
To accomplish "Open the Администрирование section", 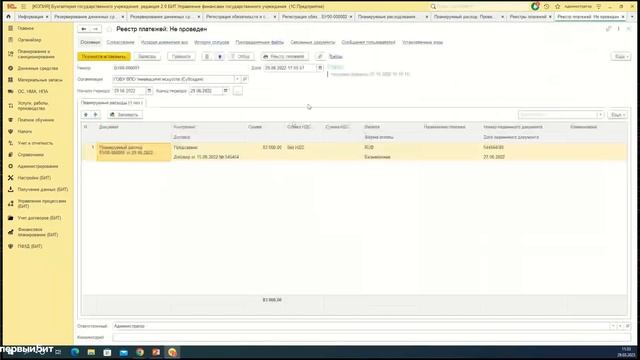I will point(38,167).
